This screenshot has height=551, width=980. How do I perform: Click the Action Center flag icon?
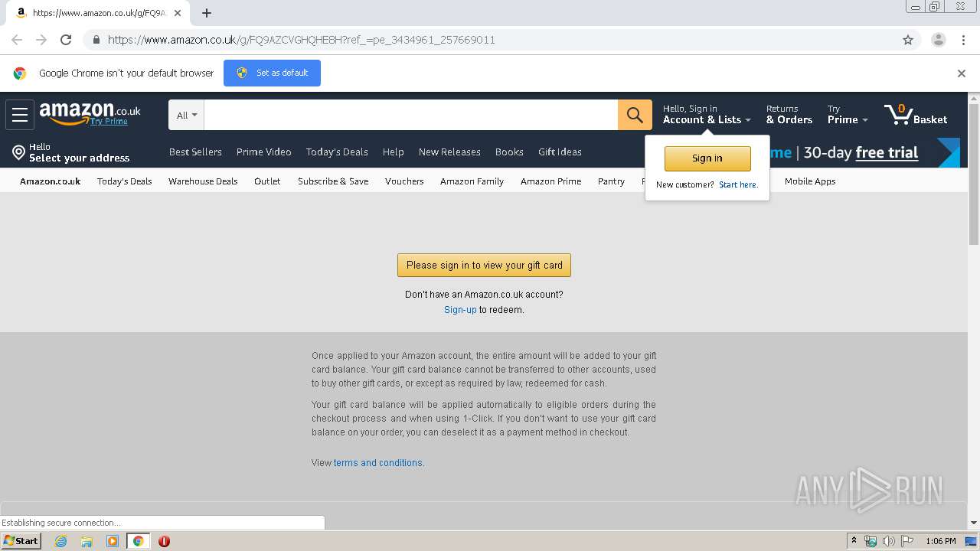point(907,541)
